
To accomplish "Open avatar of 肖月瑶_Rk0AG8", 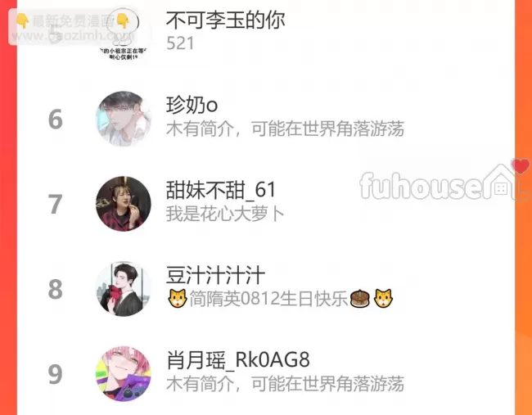I will point(123,374).
